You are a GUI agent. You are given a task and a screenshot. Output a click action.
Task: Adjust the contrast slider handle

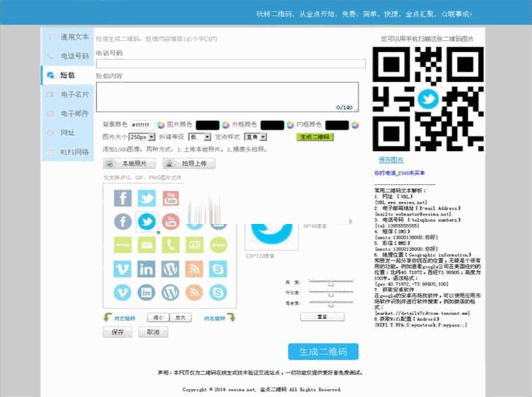pyautogui.click(x=331, y=294)
